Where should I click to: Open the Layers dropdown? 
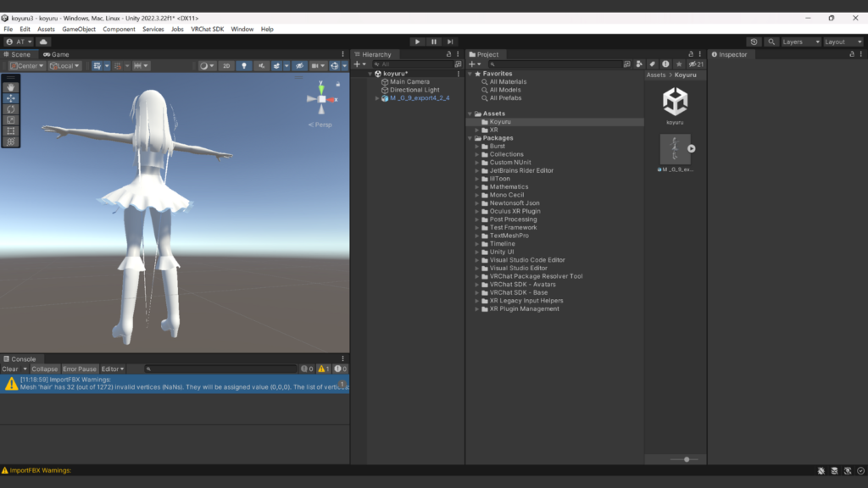click(801, 42)
